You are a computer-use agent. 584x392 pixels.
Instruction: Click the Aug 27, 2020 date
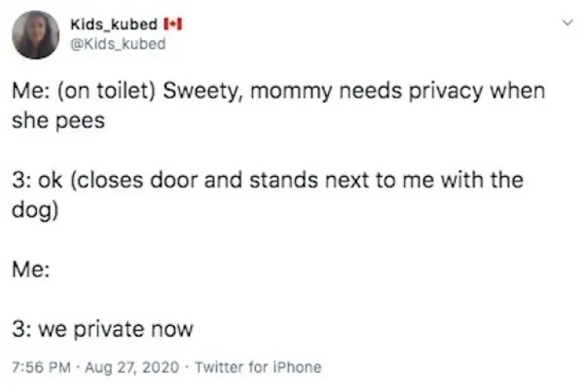[x=120, y=367]
